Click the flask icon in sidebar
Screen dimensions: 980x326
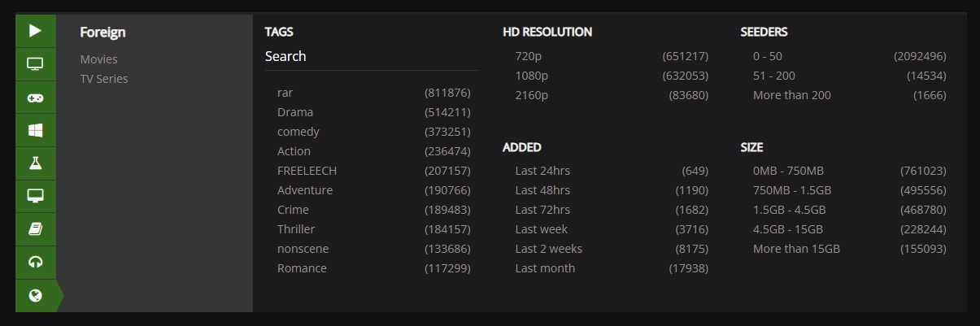point(35,163)
